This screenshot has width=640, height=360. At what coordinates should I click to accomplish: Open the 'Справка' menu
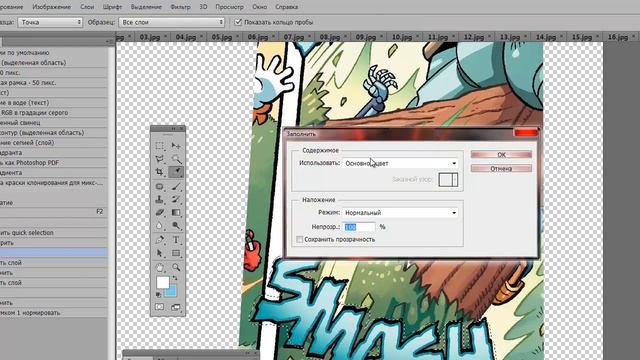click(x=287, y=7)
